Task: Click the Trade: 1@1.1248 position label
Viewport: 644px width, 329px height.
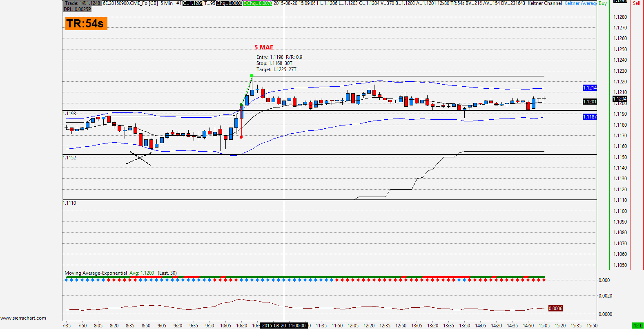Action: point(82,3)
